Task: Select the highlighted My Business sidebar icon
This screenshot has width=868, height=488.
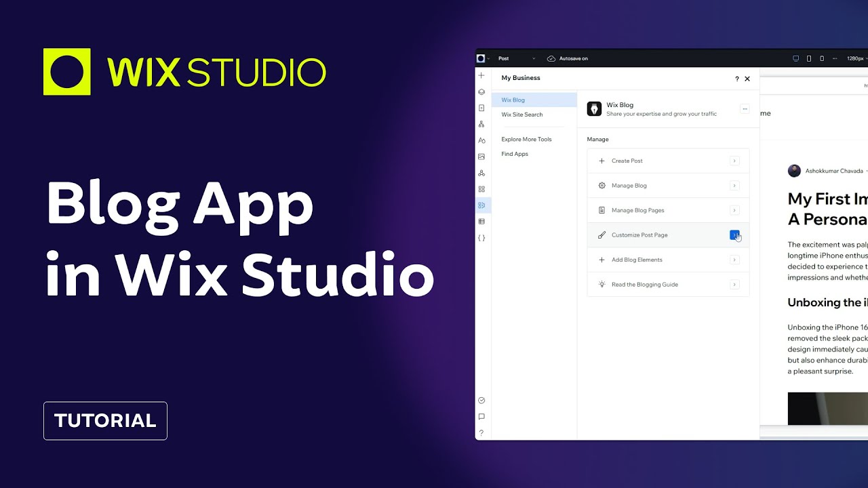Action: [x=482, y=205]
